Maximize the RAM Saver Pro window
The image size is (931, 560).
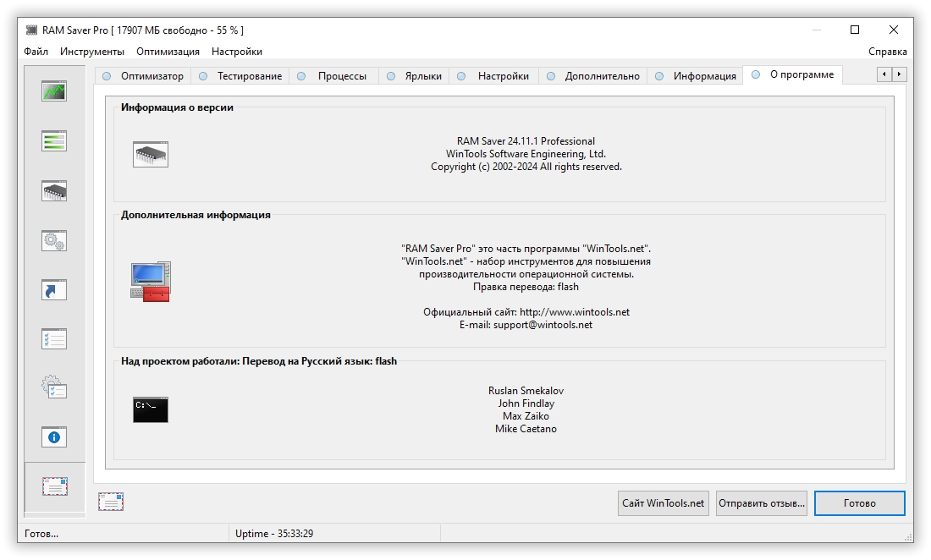tap(855, 30)
